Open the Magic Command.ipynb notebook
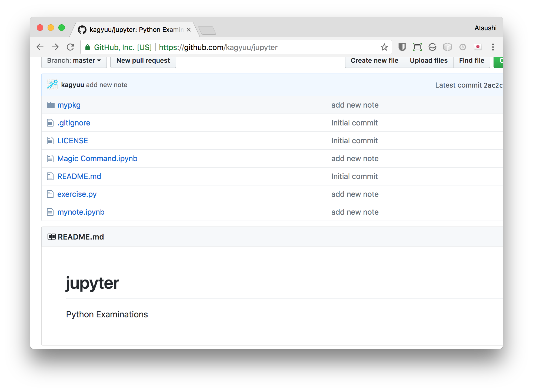 [97, 158]
